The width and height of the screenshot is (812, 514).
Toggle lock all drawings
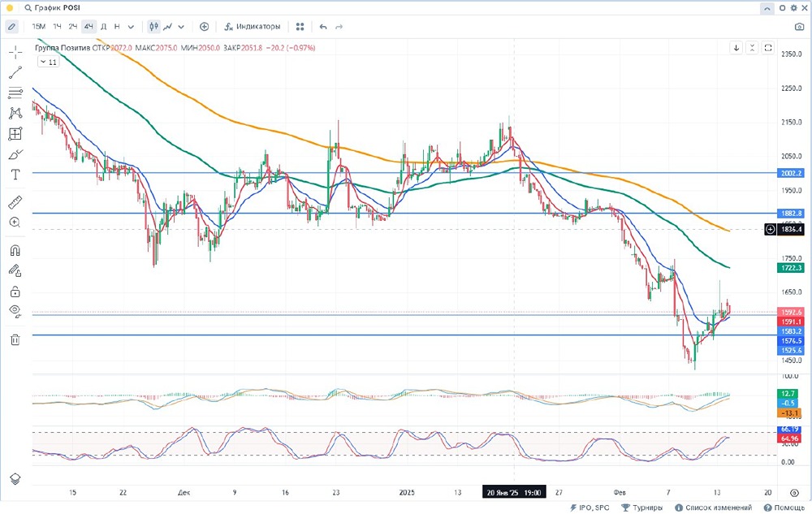click(x=15, y=292)
